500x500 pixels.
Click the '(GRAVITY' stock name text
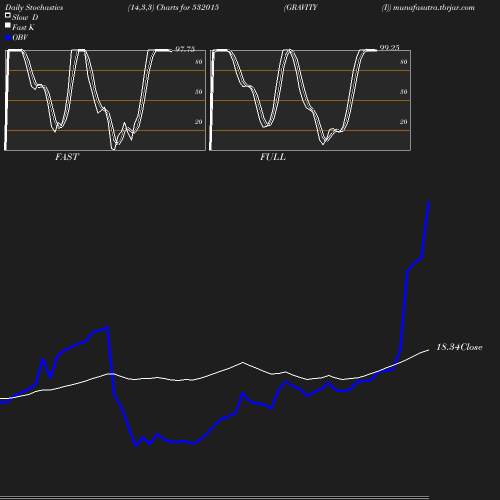[x=300, y=8]
